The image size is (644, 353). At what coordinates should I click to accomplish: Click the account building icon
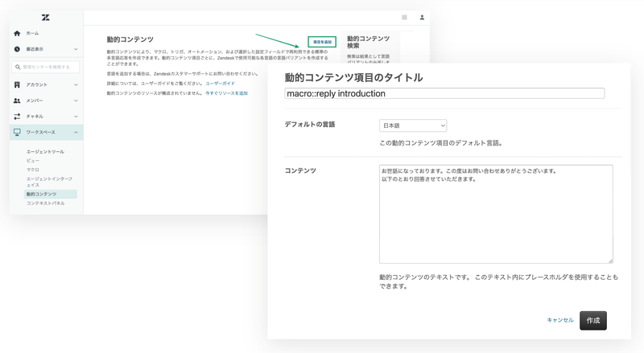[x=17, y=84]
